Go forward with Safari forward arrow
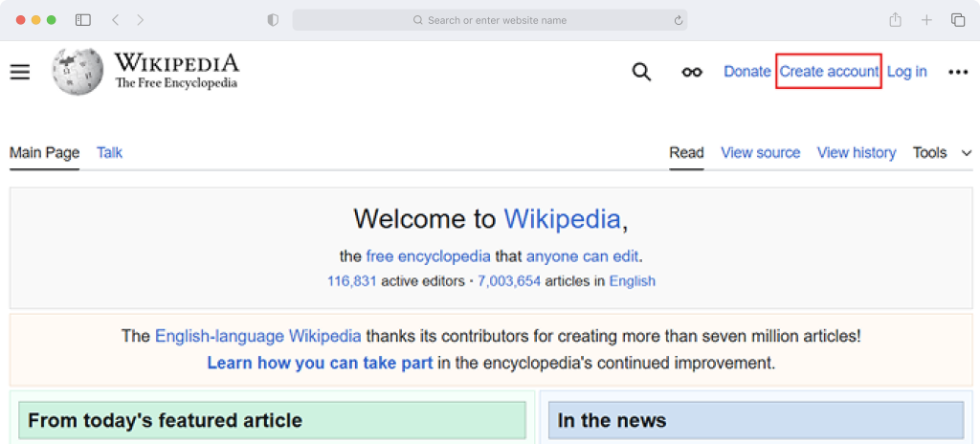Screen dimensions: 980x444 point(140,20)
